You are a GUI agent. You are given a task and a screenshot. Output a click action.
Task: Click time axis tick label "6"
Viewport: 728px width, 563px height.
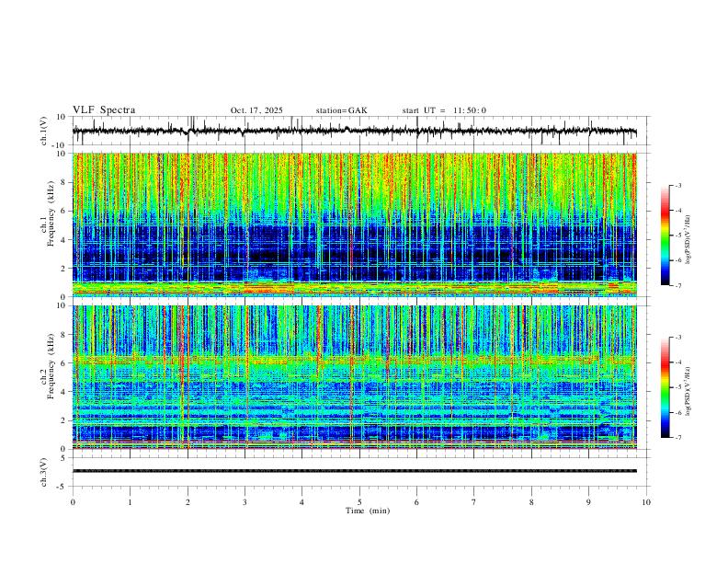(x=416, y=502)
